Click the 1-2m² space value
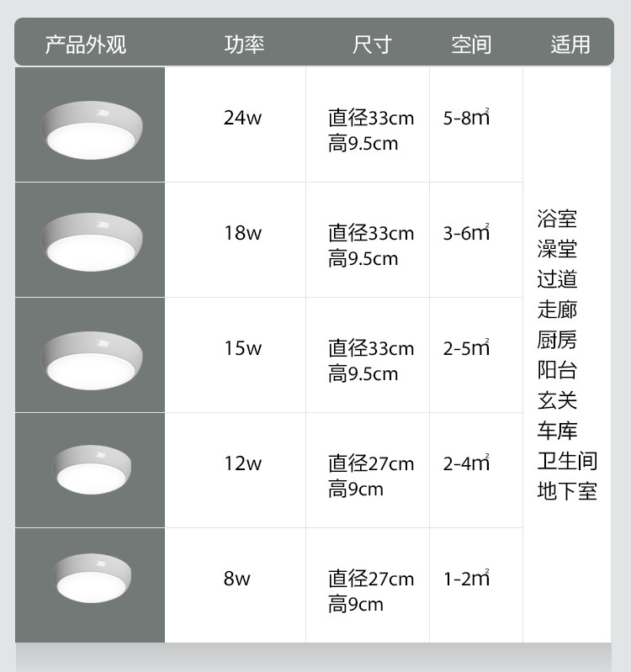Viewport: 631px width, 672px height. click(x=466, y=579)
